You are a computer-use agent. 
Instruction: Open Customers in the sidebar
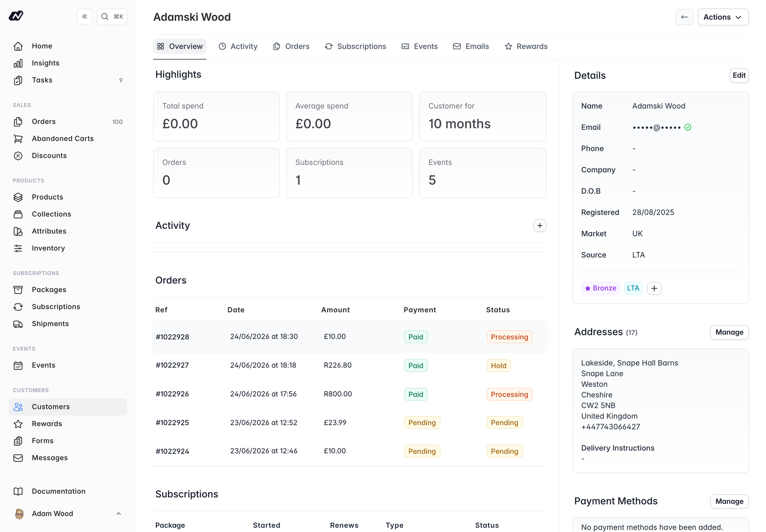point(68,407)
